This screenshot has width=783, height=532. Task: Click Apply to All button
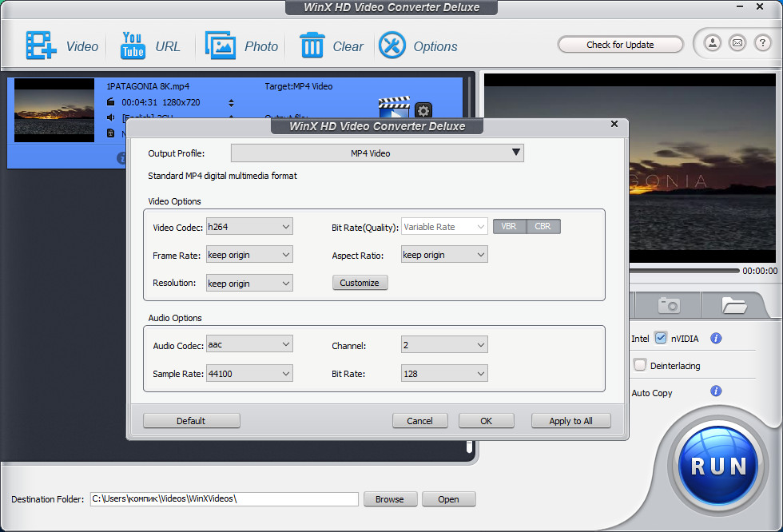point(570,421)
